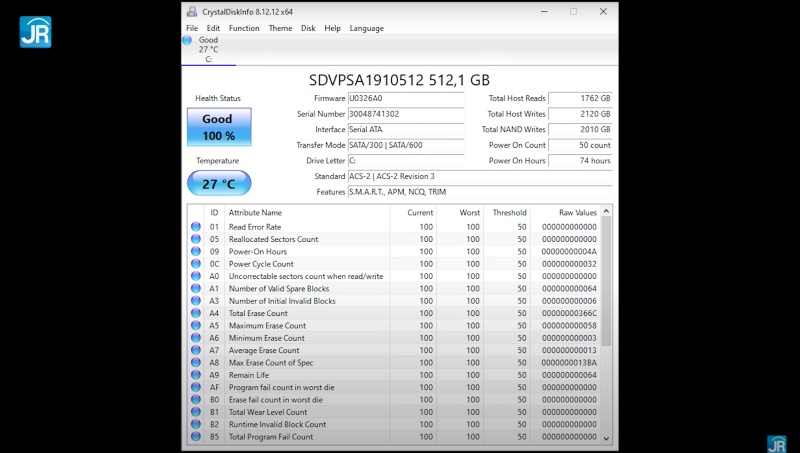Click status orb for Remain Life row
This screenshot has width=800, height=453.
(x=196, y=374)
